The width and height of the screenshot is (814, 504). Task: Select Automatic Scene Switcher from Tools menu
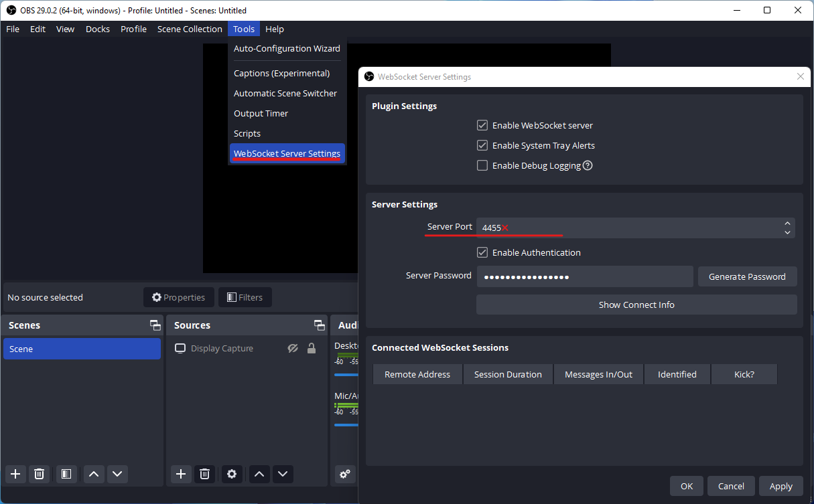(x=285, y=93)
